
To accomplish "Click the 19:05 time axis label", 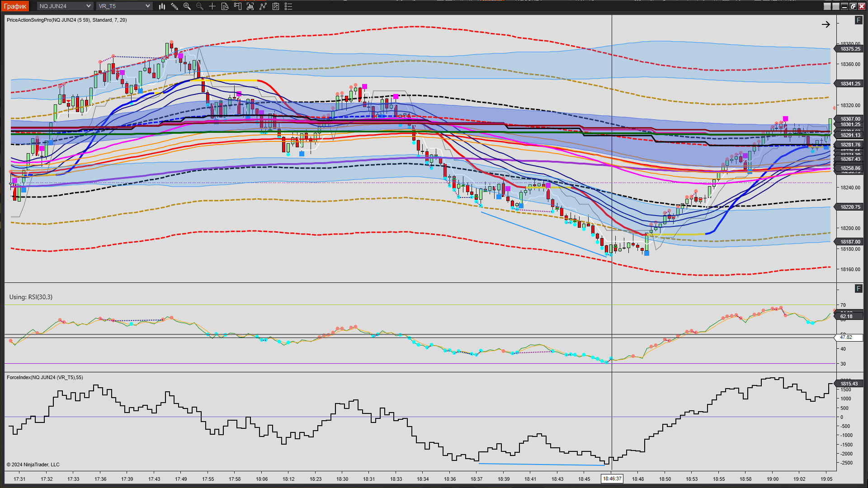I will [826, 479].
